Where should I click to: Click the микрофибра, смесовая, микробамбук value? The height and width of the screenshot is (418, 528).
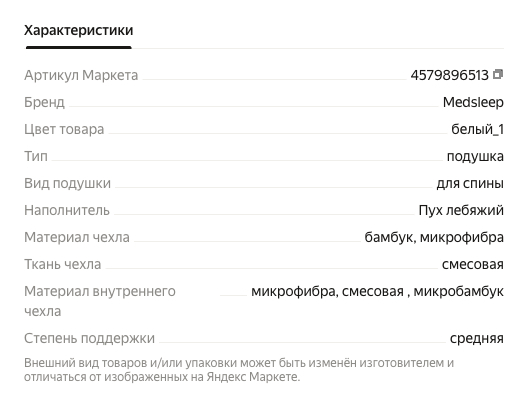coord(377,291)
